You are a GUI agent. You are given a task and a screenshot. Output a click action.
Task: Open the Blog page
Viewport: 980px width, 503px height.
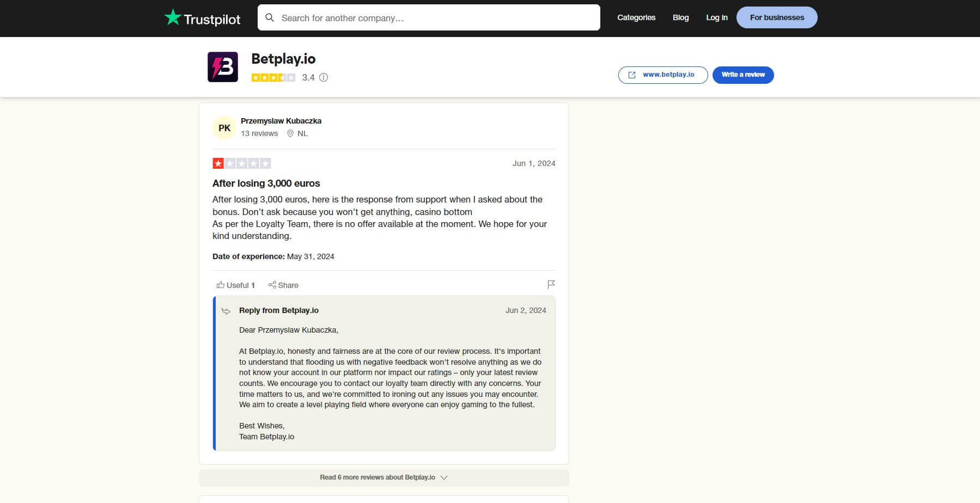pyautogui.click(x=680, y=17)
